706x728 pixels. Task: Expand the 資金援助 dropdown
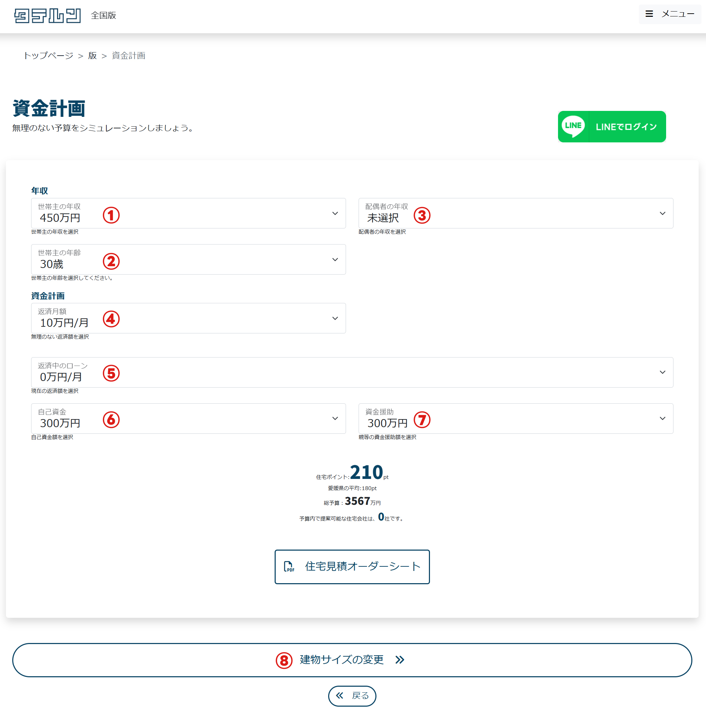(x=515, y=419)
